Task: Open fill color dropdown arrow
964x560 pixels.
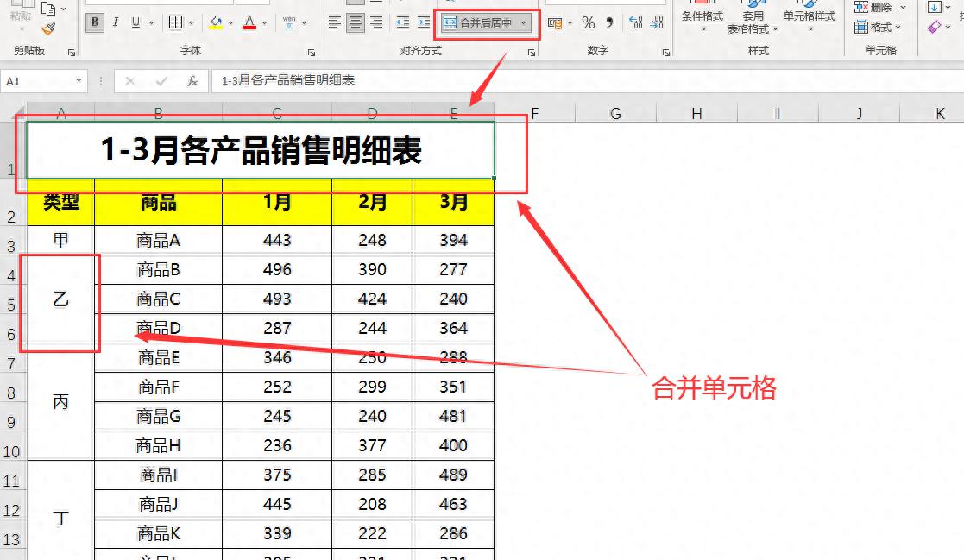Action: click(x=231, y=22)
